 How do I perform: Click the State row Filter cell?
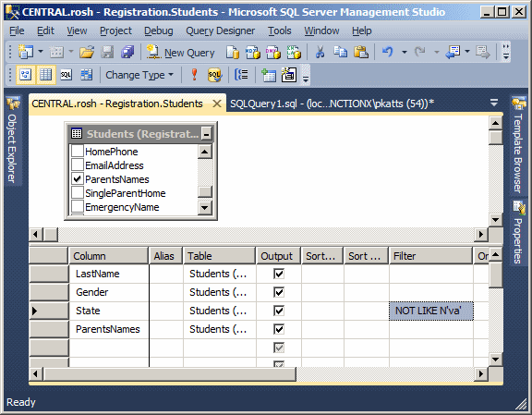pos(431,311)
